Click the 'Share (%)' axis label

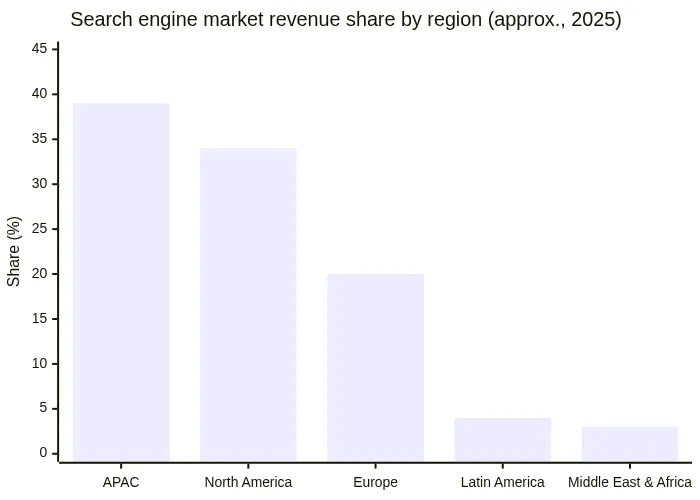[x=14, y=251]
